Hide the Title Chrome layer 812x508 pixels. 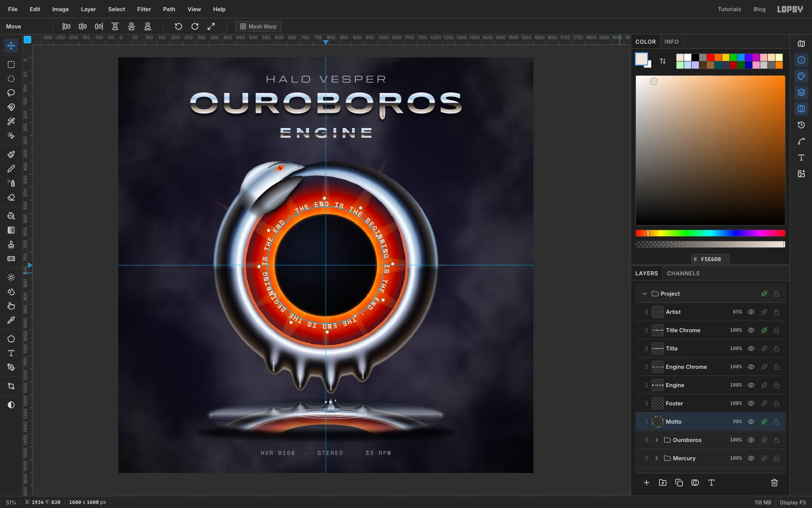click(x=751, y=330)
